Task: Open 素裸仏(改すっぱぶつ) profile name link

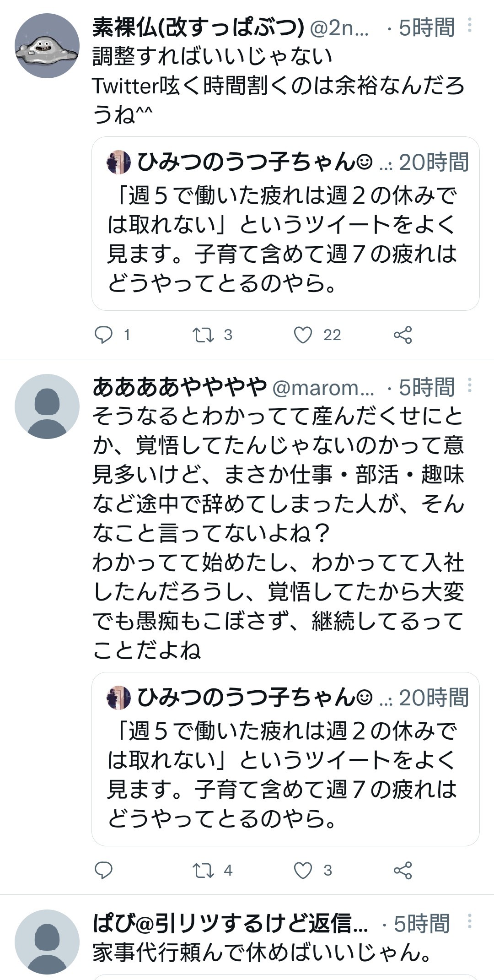Action: point(198,27)
